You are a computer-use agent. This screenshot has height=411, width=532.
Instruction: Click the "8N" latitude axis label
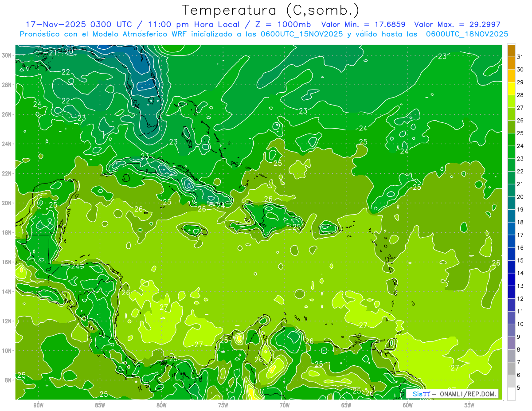pyautogui.click(x=8, y=380)
